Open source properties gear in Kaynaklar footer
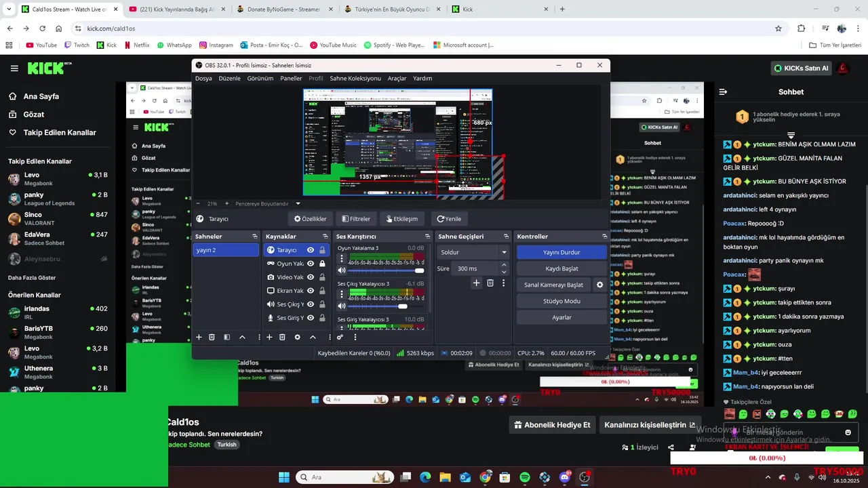Viewport: 868px width, 488px height. [297, 337]
